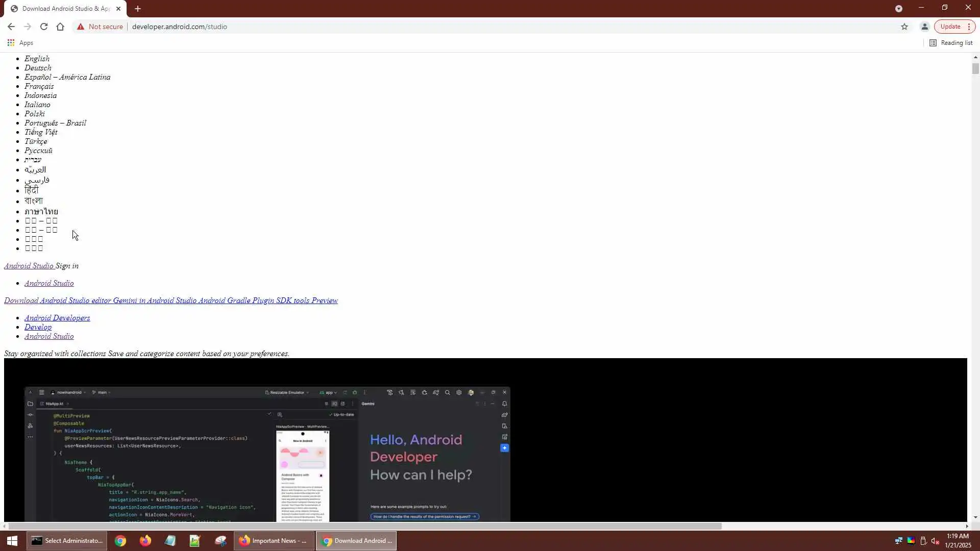
Task: Go to the browser home page
Action: [x=60, y=27]
